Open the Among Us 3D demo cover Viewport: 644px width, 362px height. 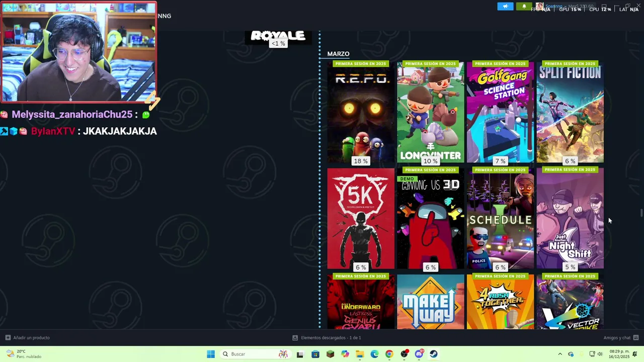pyautogui.click(x=430, y=218)
